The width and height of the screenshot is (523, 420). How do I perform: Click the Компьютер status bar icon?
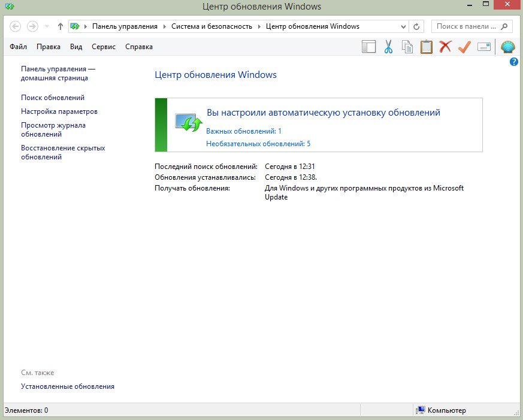coord(421,410)
